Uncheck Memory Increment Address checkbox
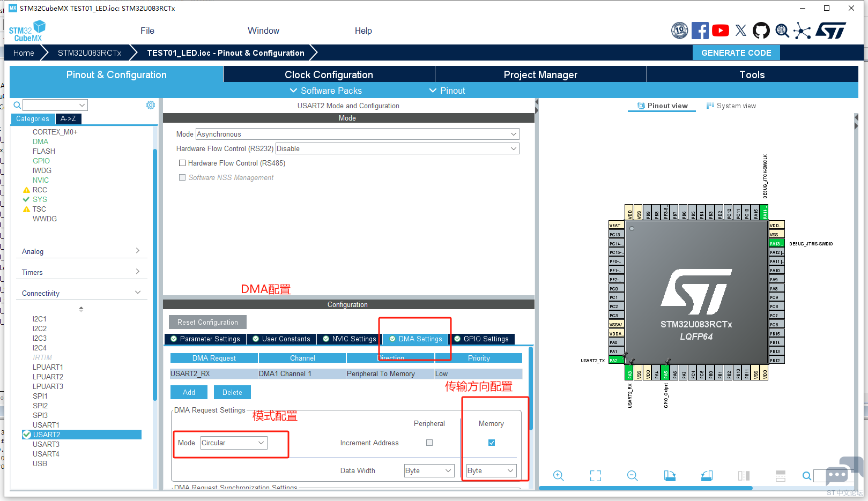Screen dimensions: 868x501 (492, 443)
